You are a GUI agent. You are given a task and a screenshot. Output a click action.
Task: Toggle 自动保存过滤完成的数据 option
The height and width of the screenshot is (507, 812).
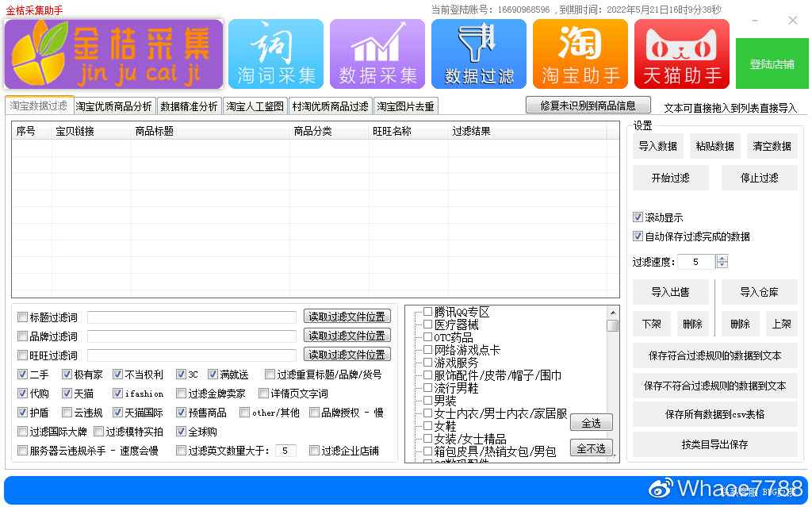(638, 235)
